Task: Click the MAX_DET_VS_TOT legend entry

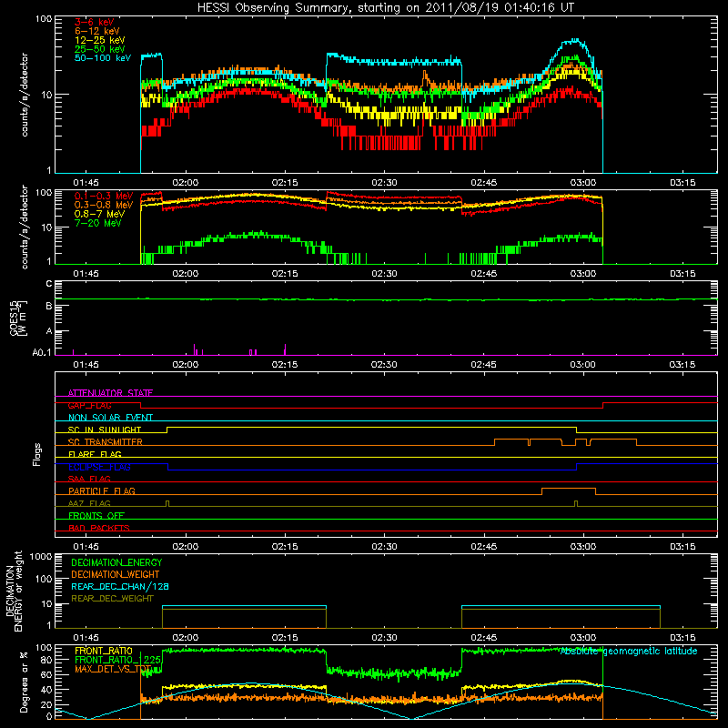Action: pyautogui.click(x=113, y=669)
